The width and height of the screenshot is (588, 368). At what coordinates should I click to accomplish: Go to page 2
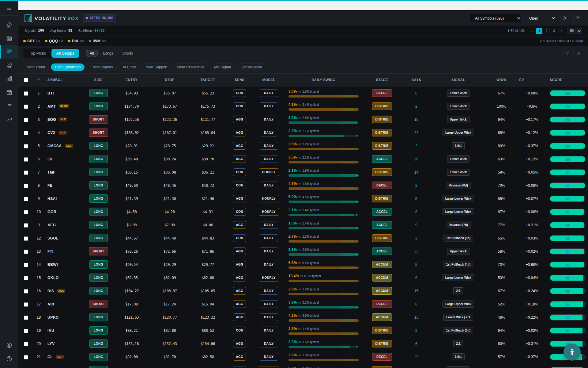[x=547, y=31]
